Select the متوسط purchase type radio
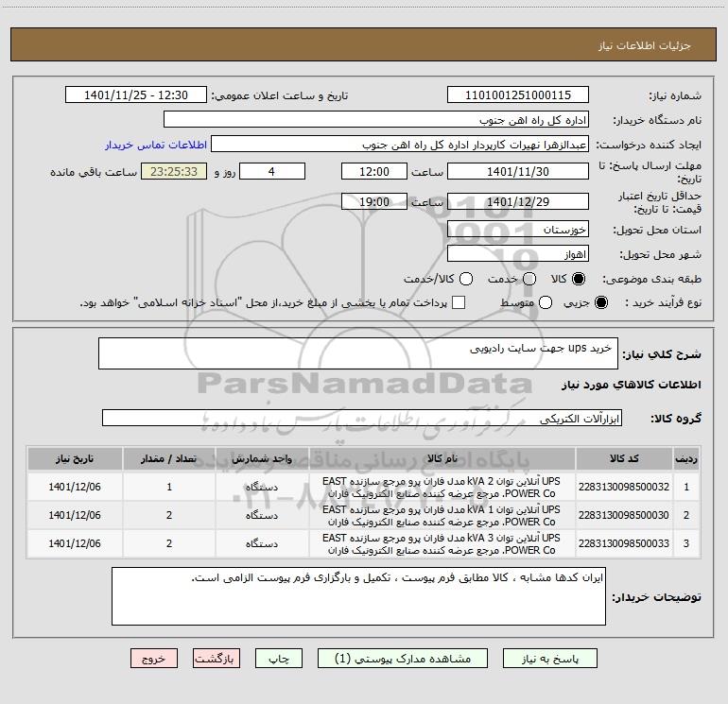This screenshot has width=728, height=704. (546, 302)
